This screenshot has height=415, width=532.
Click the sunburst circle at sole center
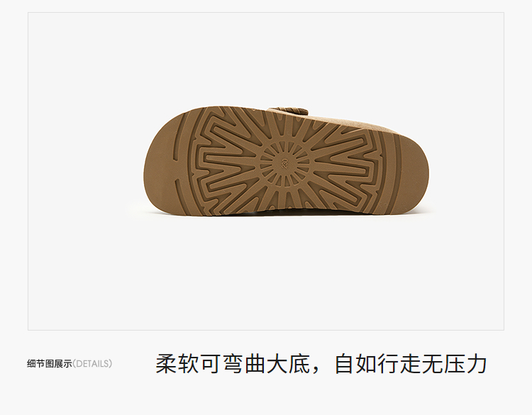(x=284, y=164)
